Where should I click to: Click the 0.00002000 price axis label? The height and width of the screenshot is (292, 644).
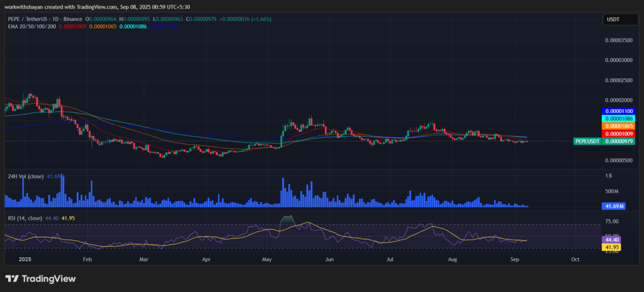click(x=619, y=100)
